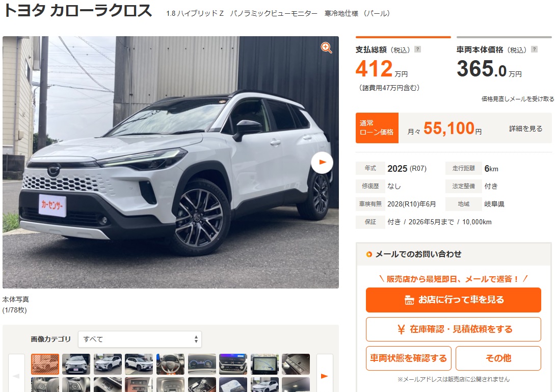Image resolution: width=556 pixels, height=392 pixels.
Task: Open 詳細を見る loan details link
Action: (525, 128)
